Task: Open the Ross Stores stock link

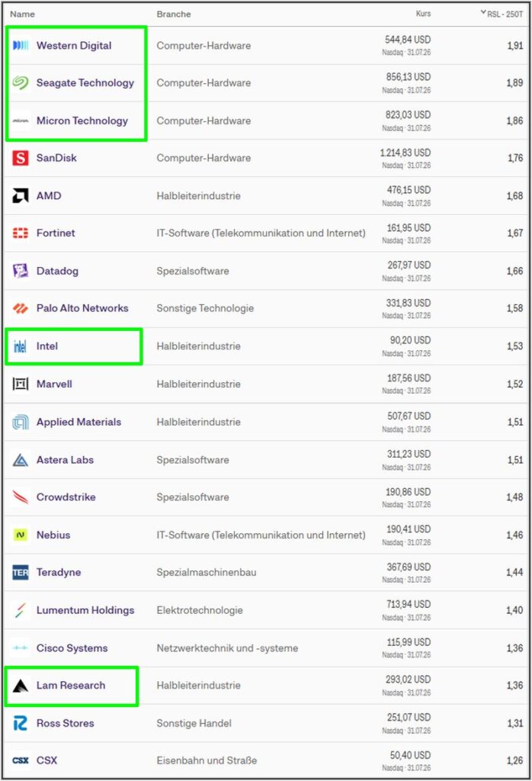Action: (x=66, y=723)
